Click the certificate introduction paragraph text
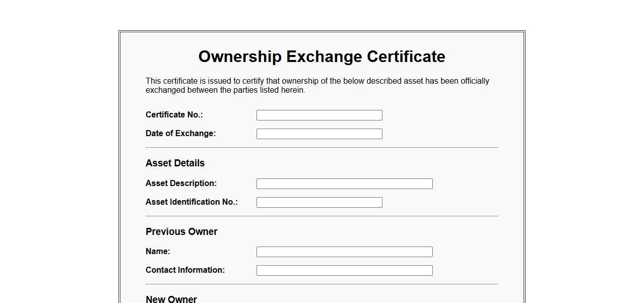Viewport: 644px width, 303px height. tap(317, 86)
